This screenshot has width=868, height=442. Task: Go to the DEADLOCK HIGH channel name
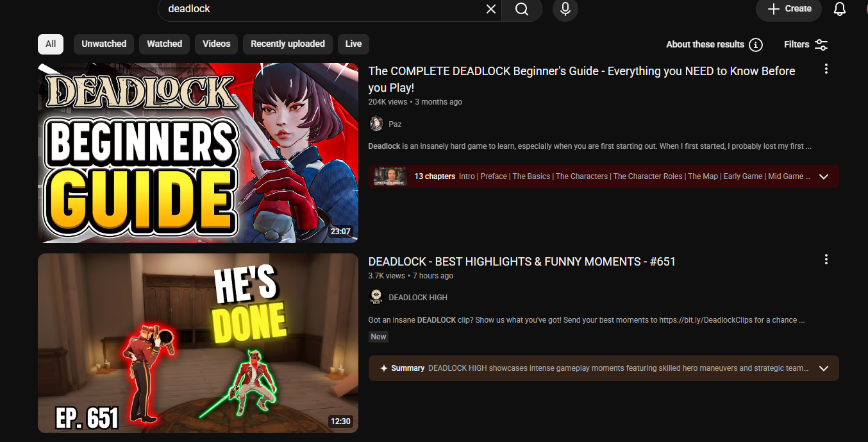click(418, 298)
